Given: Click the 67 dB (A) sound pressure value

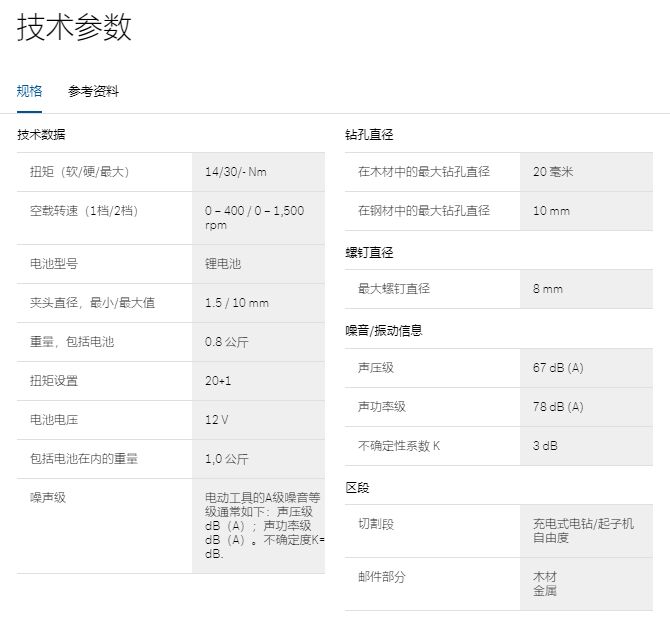Looking at the screenshot, I should (x=558, y=368).
